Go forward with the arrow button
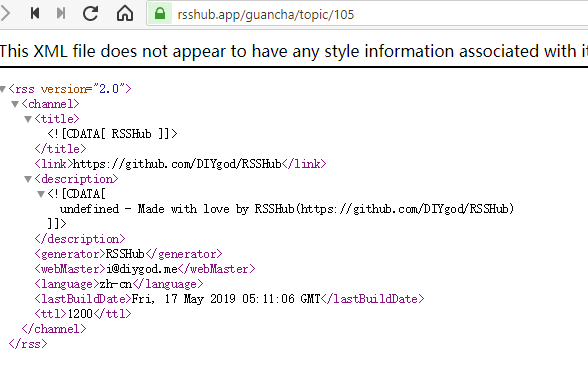588x365 pixels. tap(5, 14)
